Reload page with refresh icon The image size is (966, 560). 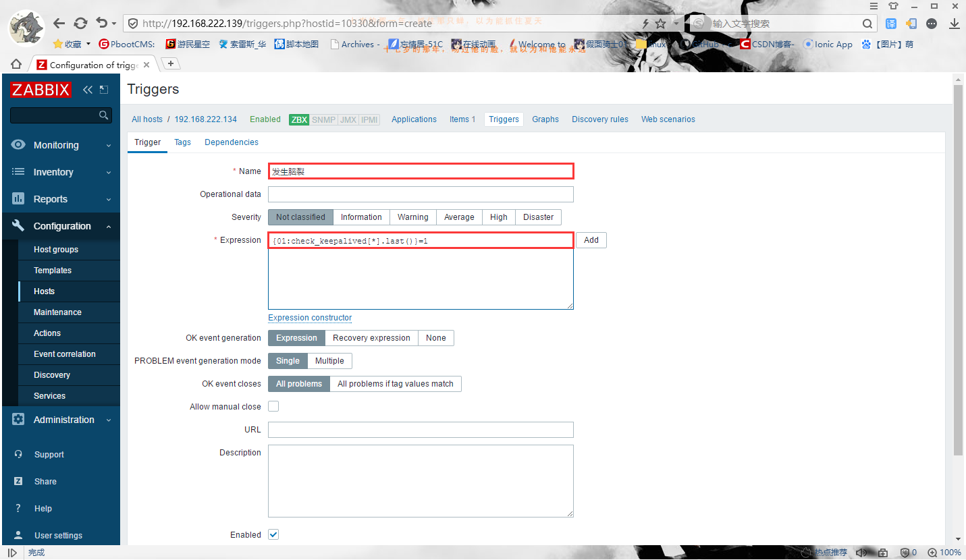coord(80,23)
